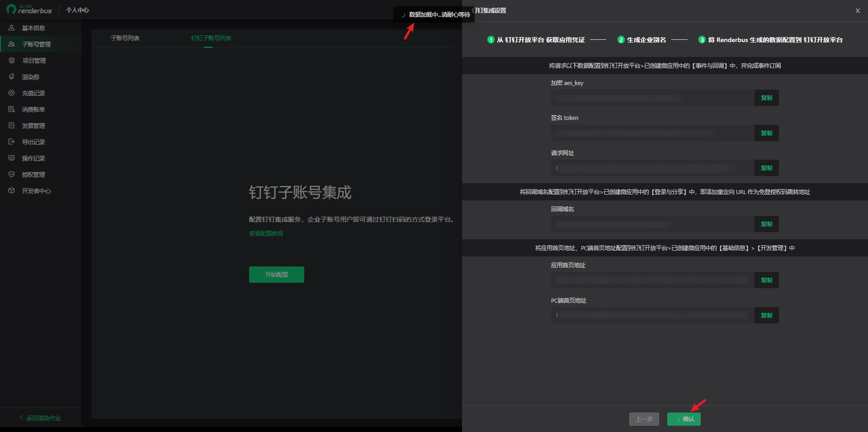Click the 发票管理 invoice icon
The width and height of the screenshot is (868, 432).
click(x=12, y=125)
